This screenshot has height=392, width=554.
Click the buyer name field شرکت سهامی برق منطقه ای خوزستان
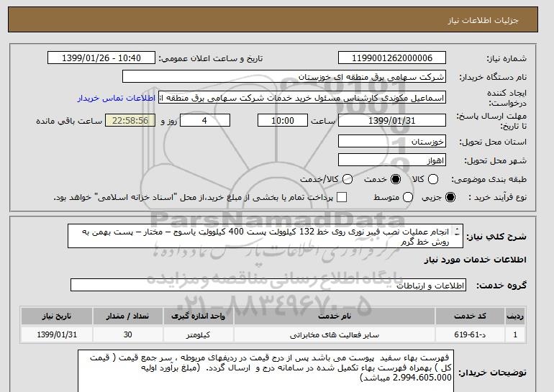pos(284,77)
